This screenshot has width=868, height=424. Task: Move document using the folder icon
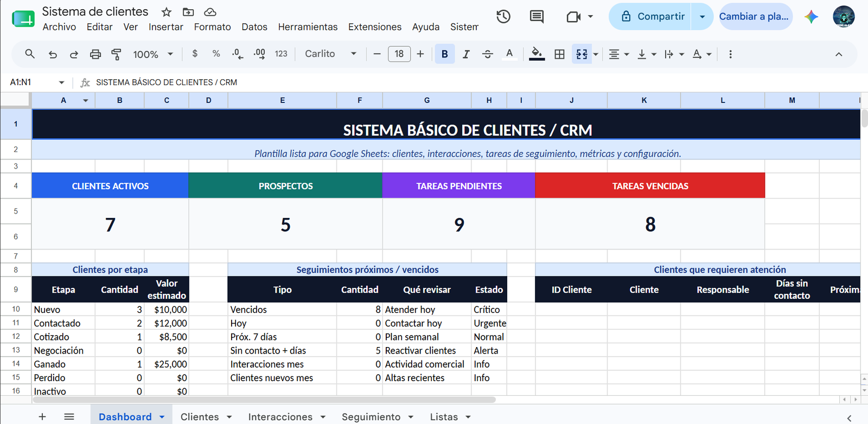[x=188, y=12]
